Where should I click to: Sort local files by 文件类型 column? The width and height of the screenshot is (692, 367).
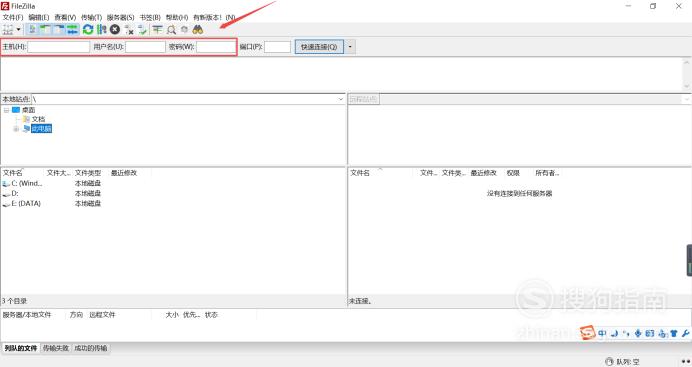tap(89, 173)
